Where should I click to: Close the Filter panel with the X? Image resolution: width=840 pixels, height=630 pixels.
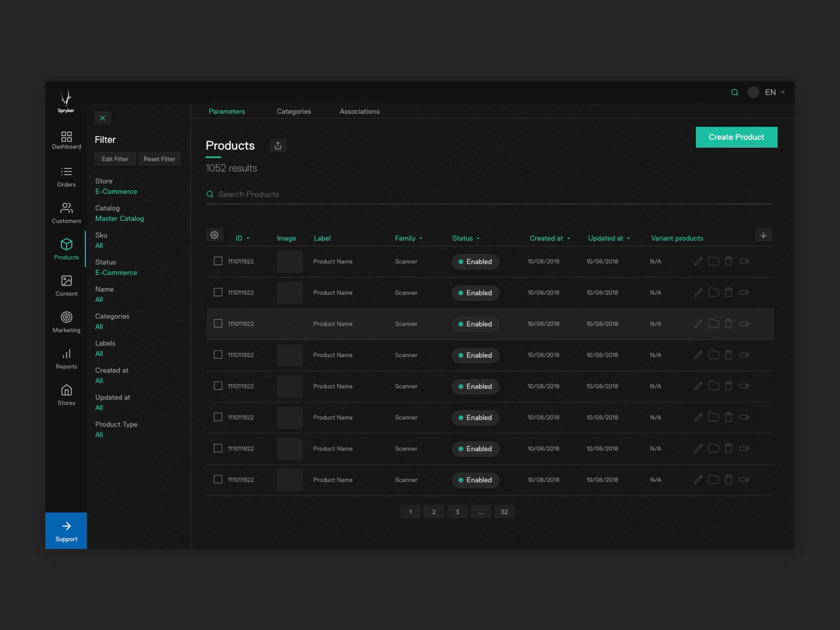(x=102, y=118)
